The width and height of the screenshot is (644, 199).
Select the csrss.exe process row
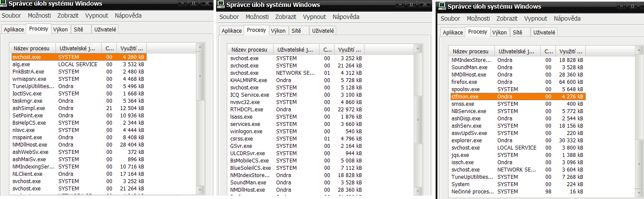[297, 138]
